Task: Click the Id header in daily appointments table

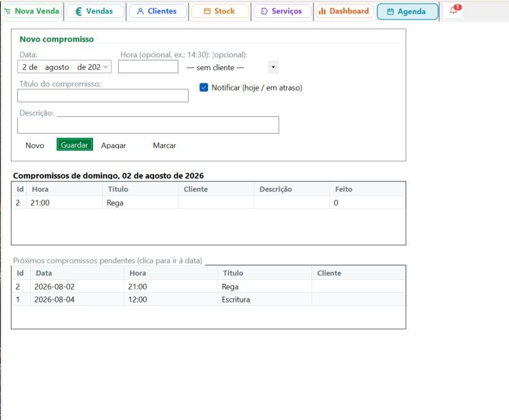Action: tap(20, 189)
